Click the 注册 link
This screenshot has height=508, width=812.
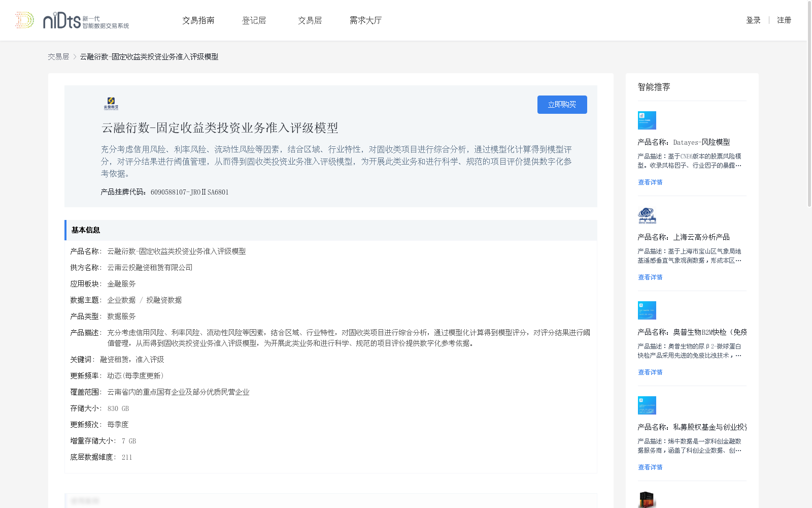coord(784,20)
